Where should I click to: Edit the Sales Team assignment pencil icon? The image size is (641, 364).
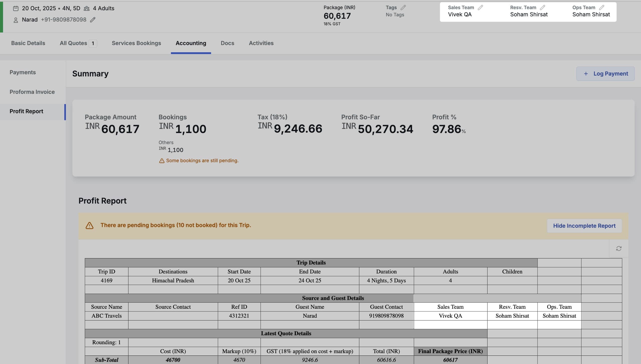tap(480, 7)
